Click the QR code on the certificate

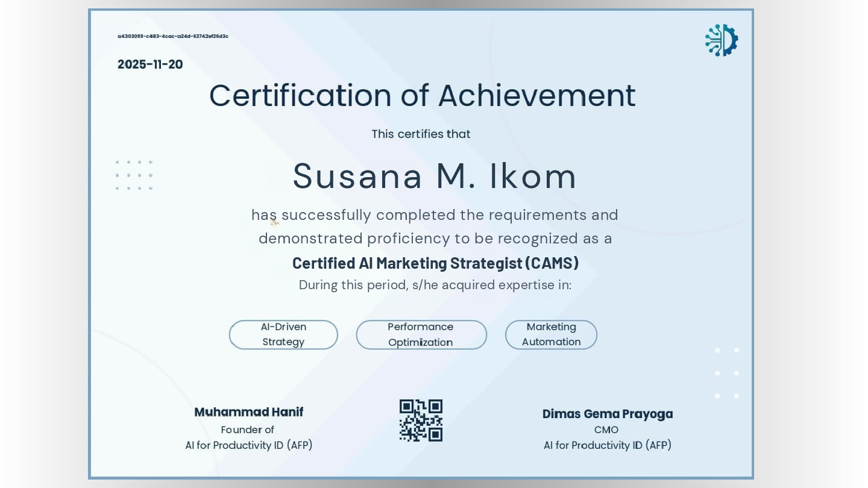421,421
